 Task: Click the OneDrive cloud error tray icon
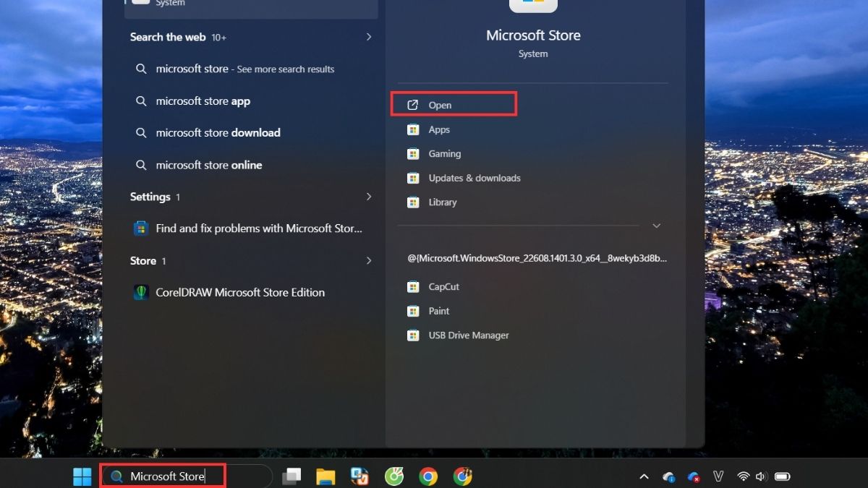694,477
